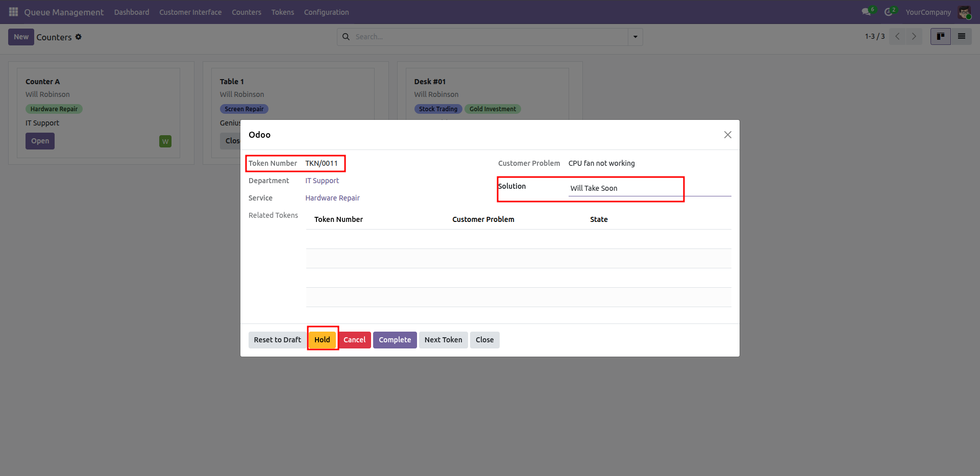Follow the Hardware Repair service link
The width and height of the screenshot is (980, 476).
332,198
